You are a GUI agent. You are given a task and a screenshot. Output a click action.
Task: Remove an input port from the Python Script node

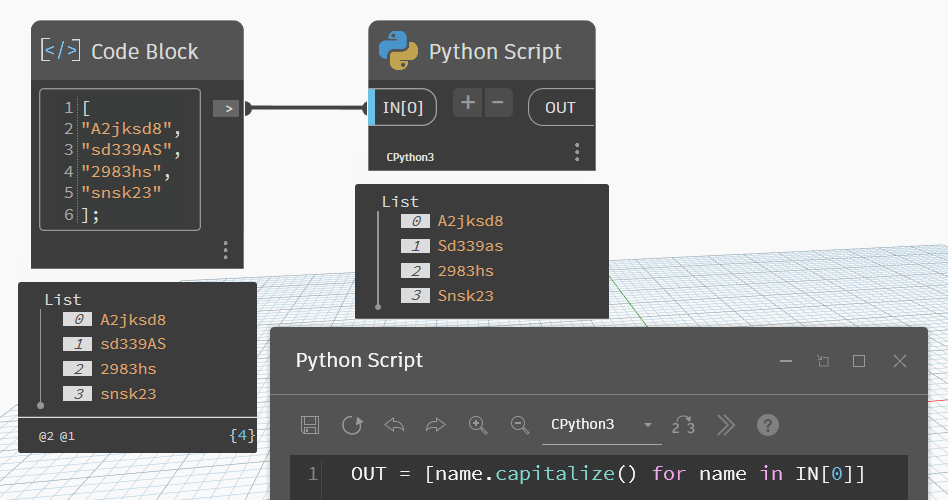coord(498,102)
